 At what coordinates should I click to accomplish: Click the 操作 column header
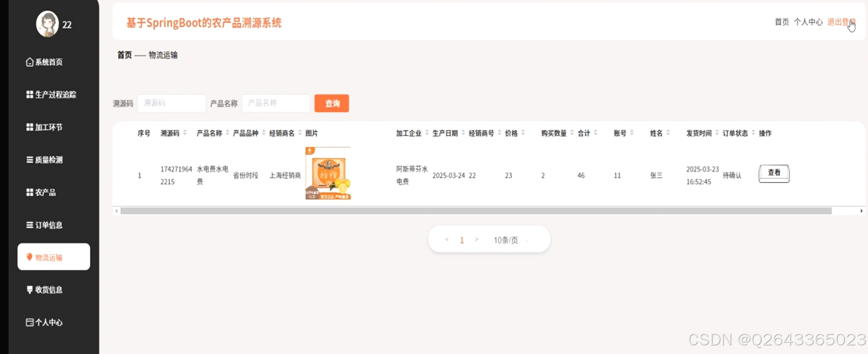pos(765,133)
